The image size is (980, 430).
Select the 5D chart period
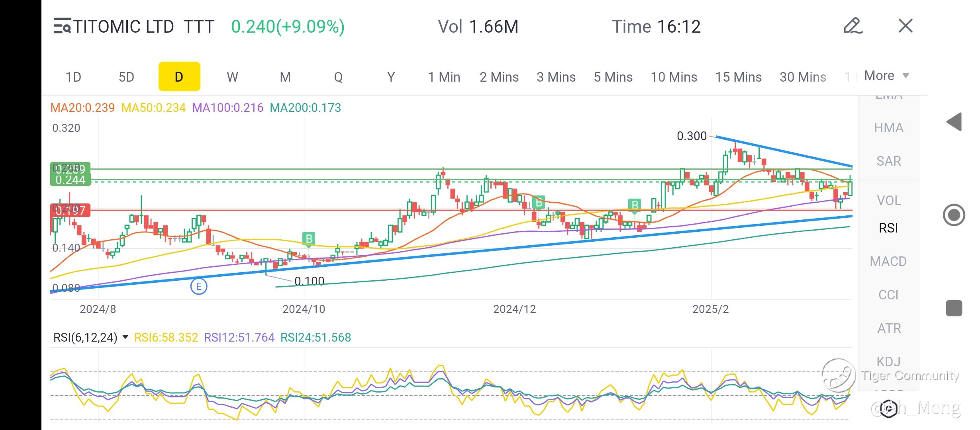(126, 77)
